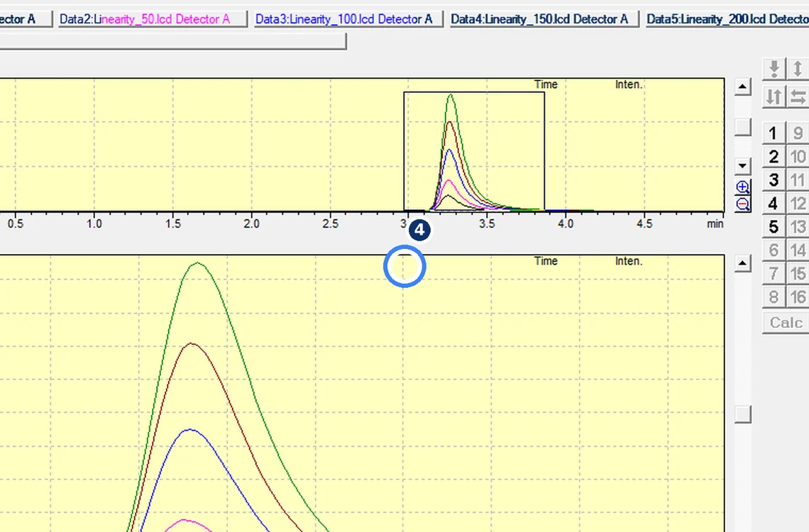Zoom in on the overview chromatogram
This screenshot has width=809, height=532.
742,187
